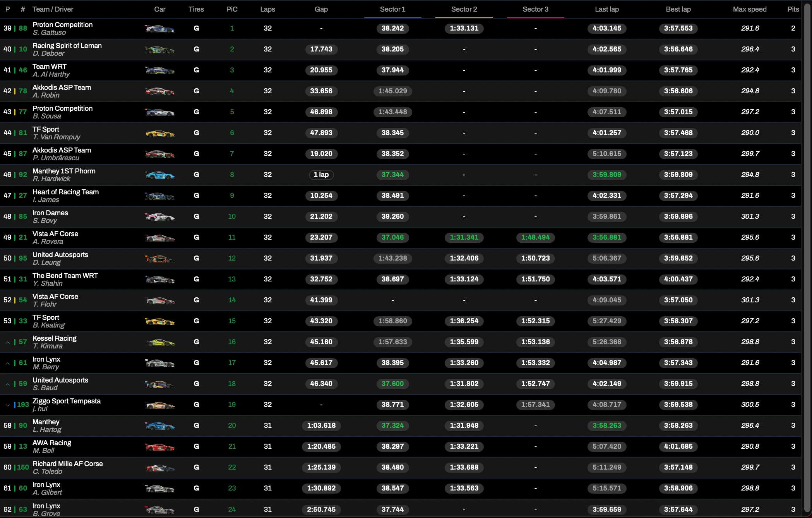This screenshot has height=518, width=812.
Task: Sort by Sector 1 column header
Action: (x=392, y=9)
